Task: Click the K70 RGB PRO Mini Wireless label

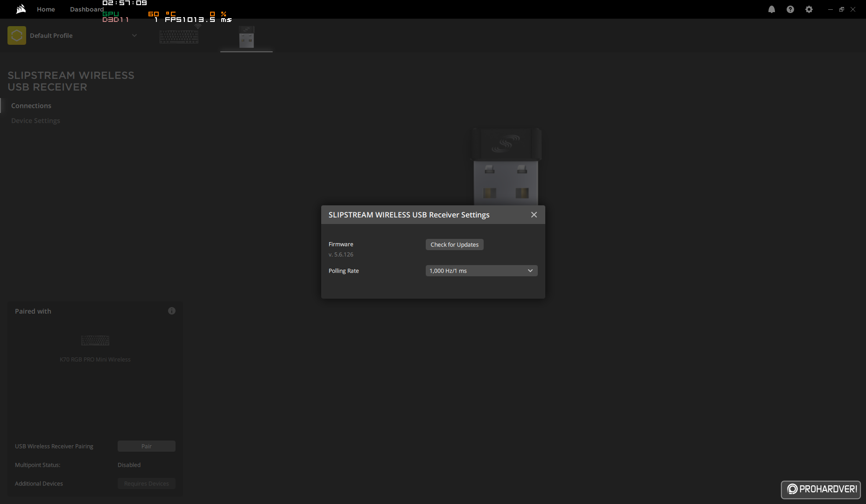Action: pyautogui.click(x=95, y=359)
